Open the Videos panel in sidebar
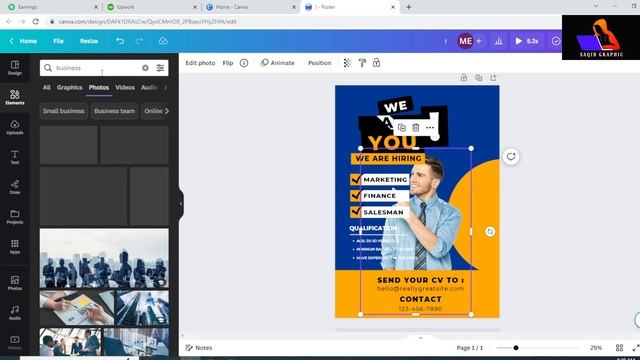640x360 pixels. point(15,342)
